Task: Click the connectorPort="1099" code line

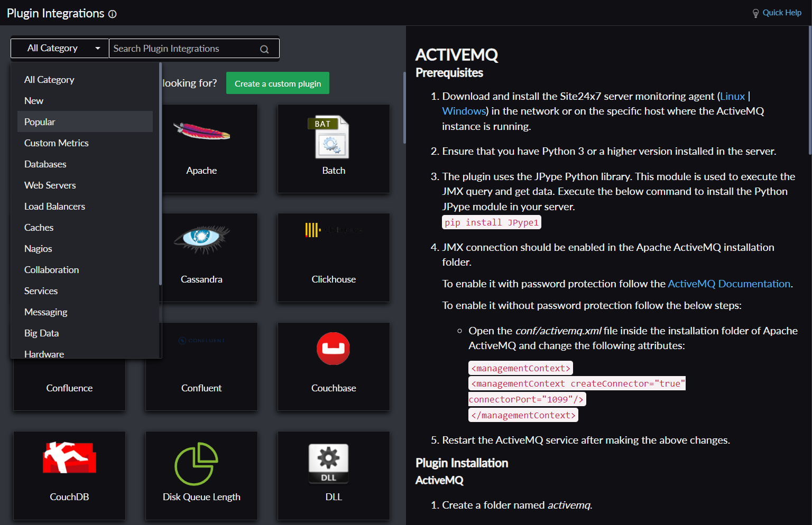Action: (x=527, y=399)
